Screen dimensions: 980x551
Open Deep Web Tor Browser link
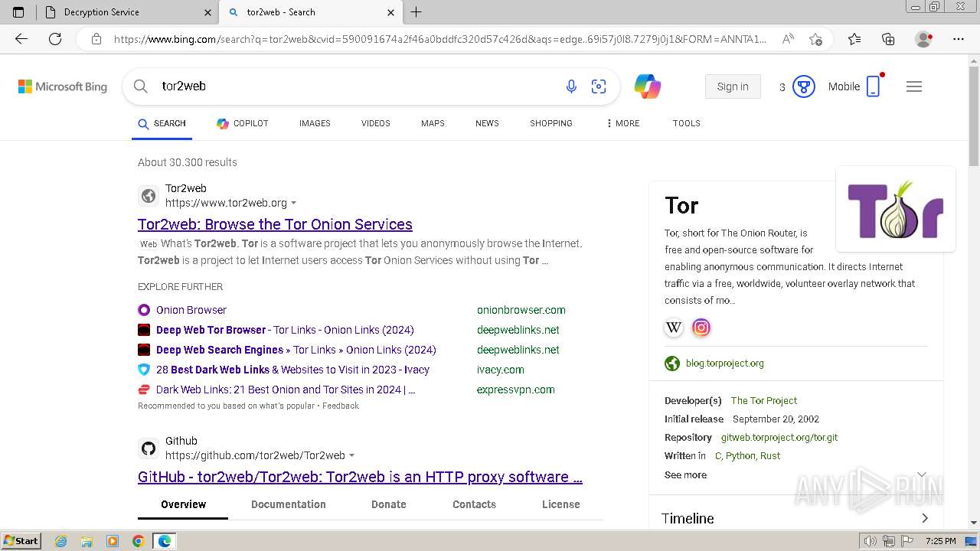(x=285, y=330)
